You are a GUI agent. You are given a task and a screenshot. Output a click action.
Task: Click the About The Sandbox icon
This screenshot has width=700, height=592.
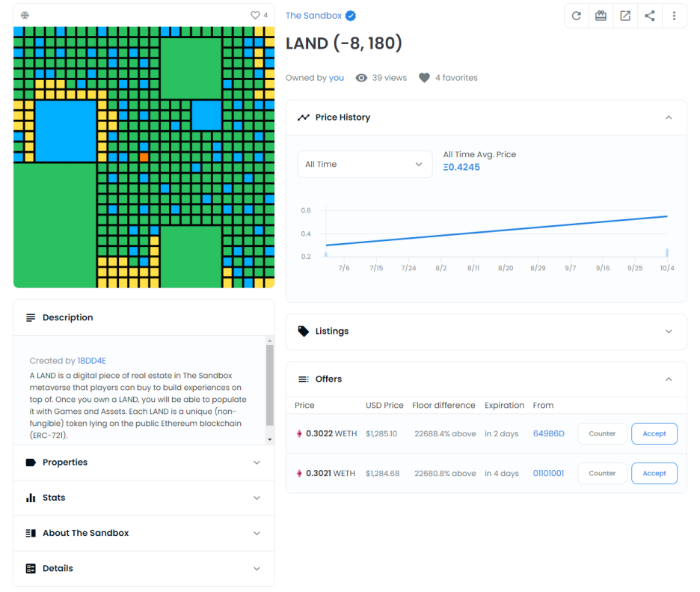[31, 533]
